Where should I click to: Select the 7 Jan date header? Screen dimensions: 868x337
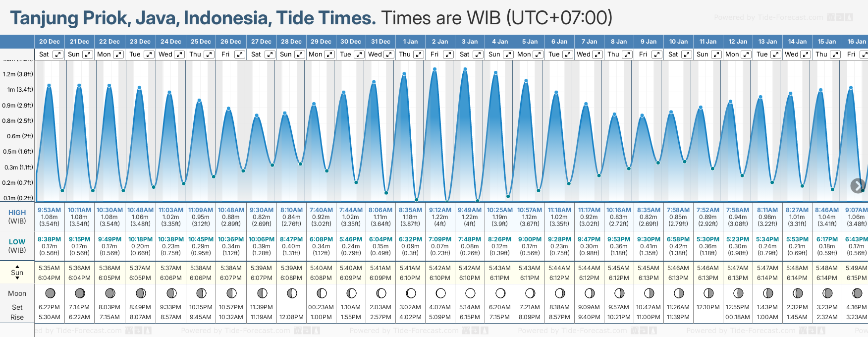pos(590,42)
